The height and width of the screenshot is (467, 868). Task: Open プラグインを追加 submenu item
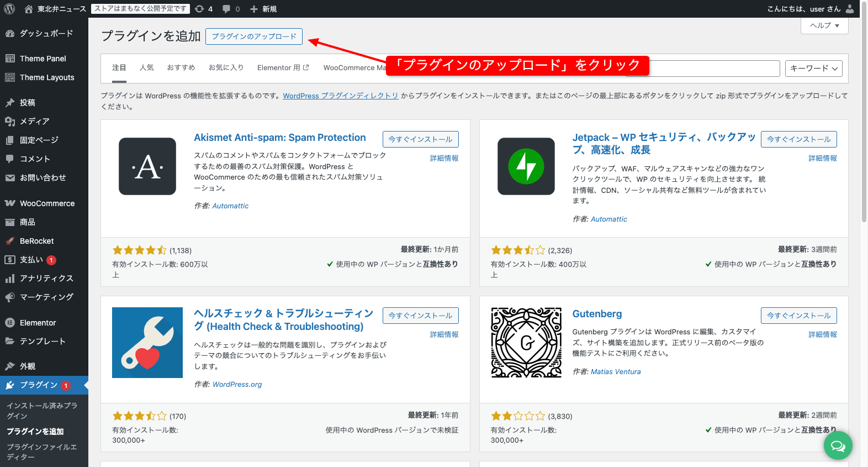point(35,432)
